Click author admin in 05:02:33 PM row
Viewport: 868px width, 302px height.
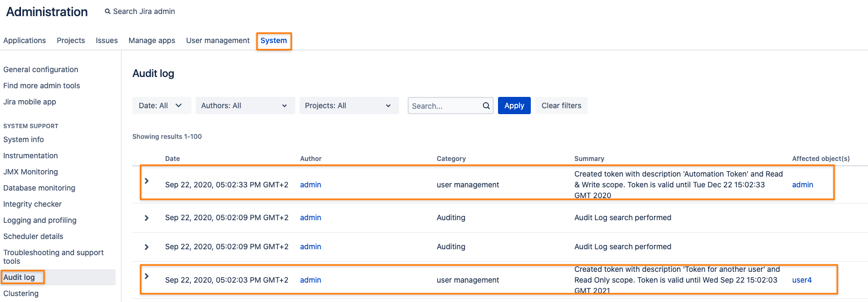click(310, 185)
